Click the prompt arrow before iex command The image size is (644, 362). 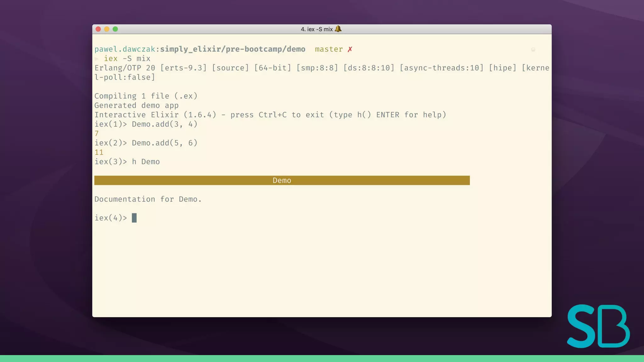click(97, 59)
